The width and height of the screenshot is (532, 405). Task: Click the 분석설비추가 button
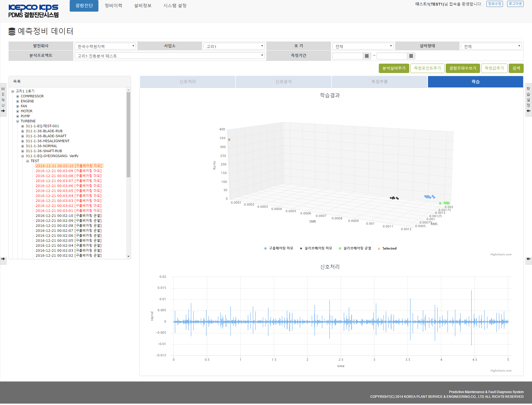click(394, 68)
